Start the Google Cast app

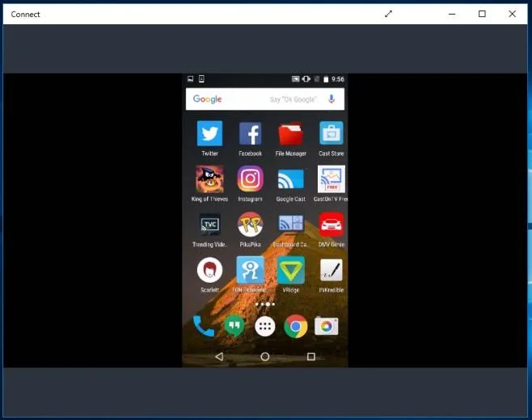(x=290, y=179)
